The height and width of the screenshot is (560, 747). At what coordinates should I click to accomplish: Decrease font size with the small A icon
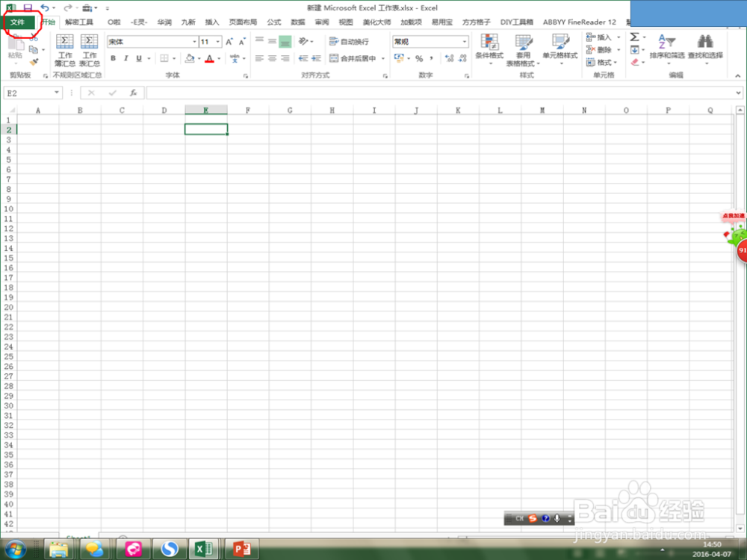(x=242, y=42)
